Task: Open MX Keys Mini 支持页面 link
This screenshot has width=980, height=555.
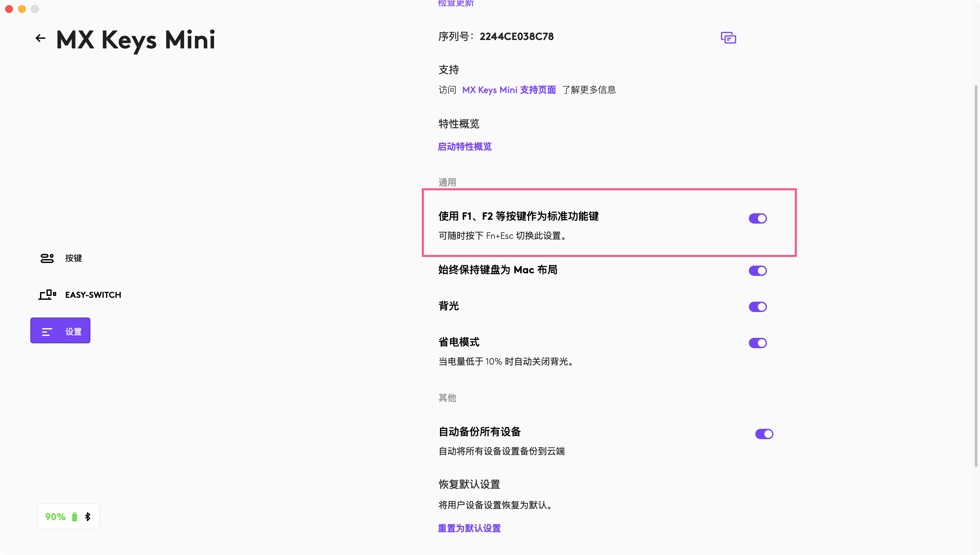Action: 509,90
